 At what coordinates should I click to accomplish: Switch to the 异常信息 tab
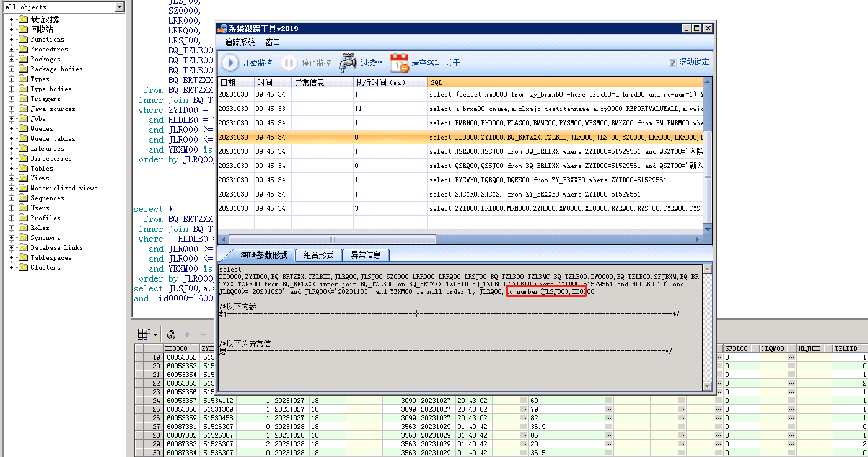[366, 255]
